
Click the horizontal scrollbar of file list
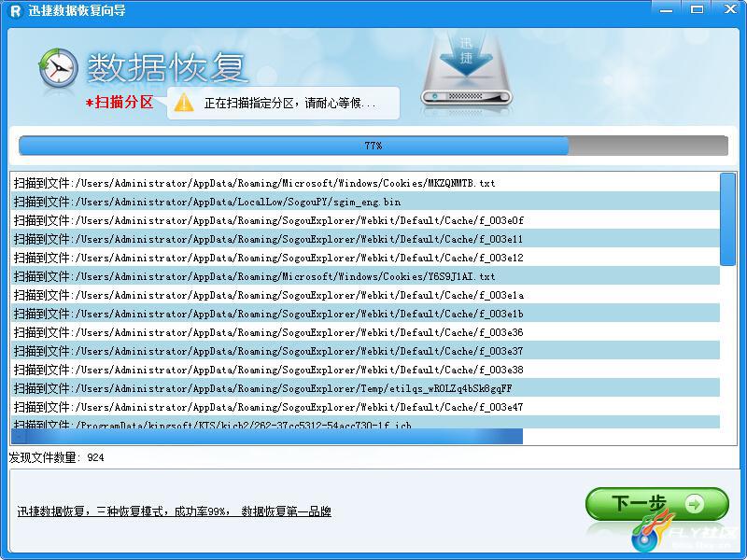(x=267, y=436)
